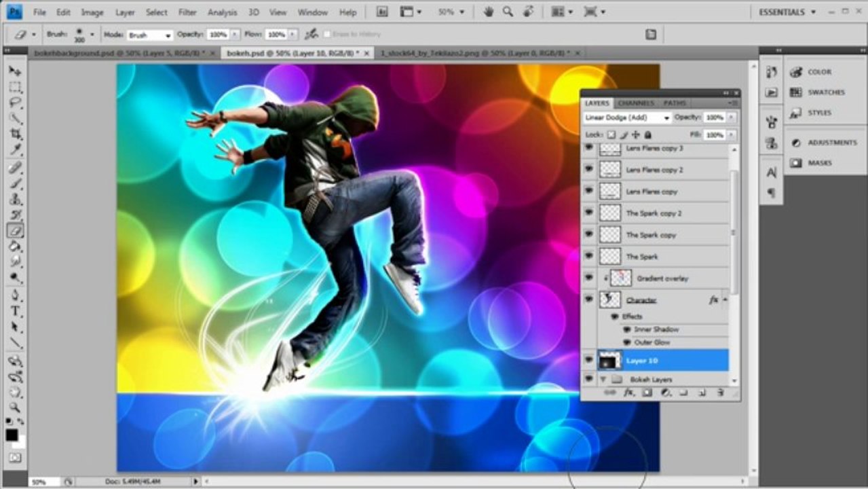Open the layer blend mode dropdown

pos(627,117)
